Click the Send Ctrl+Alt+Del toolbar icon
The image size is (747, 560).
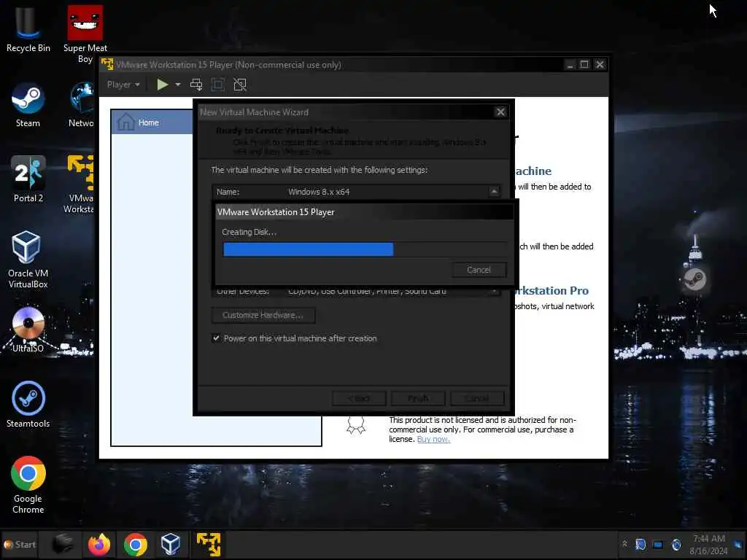click(196, 85)
